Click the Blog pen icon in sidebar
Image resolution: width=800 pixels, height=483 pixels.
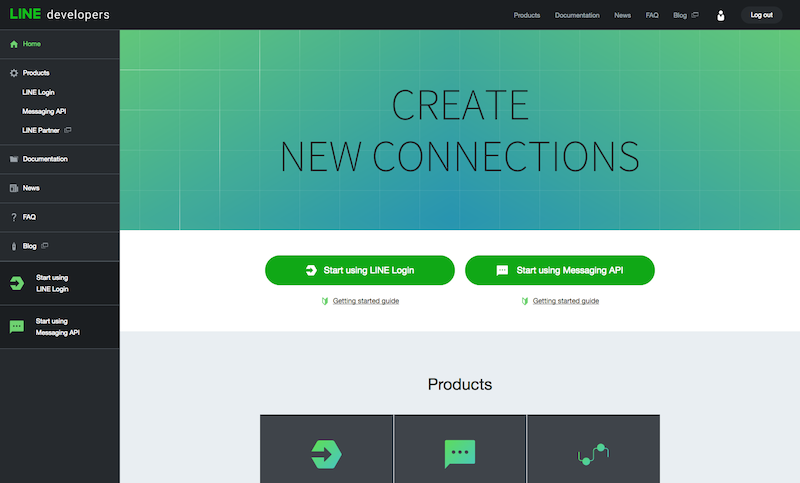pos(14,246)
